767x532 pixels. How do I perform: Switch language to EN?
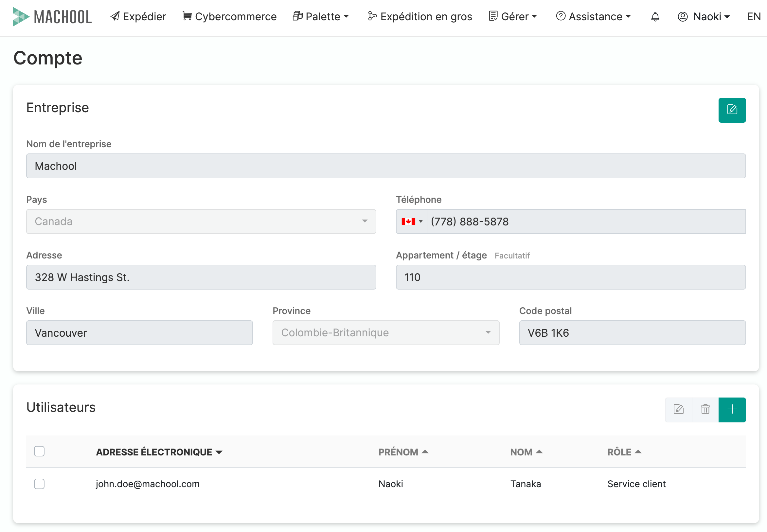coord(754,17)
